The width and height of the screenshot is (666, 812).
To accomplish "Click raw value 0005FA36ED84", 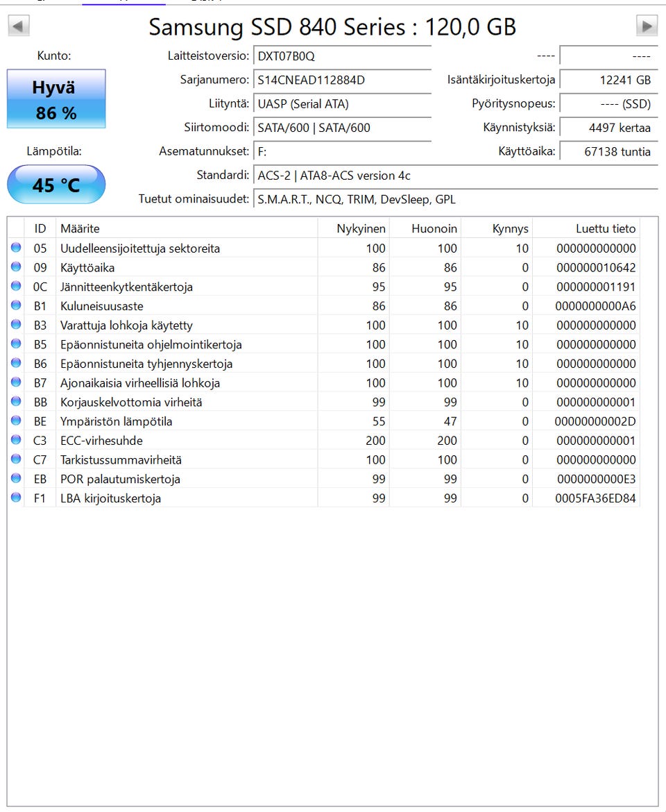I will point(596,498).
